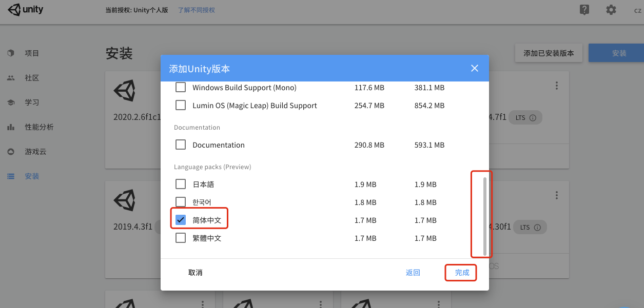644x308 pixels.
Task: Click the Unity icon on 2020.2.6f1c1 card
Action: coord(125,91)
